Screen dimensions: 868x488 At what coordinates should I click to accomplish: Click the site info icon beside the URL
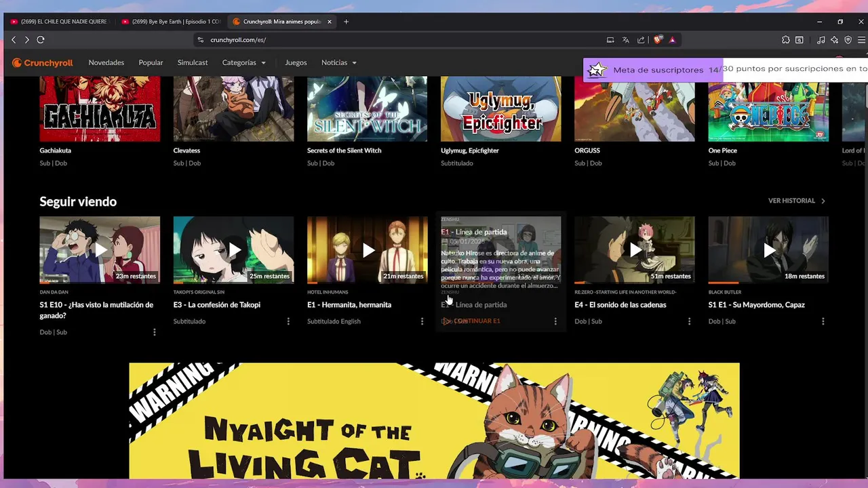pyautogui.click(x=200, y=40)
